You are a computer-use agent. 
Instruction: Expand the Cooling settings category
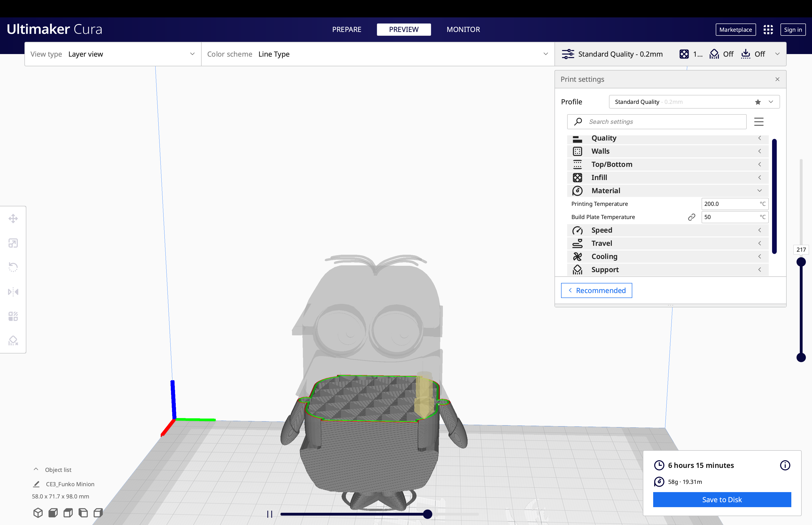(x=668, y=256)
